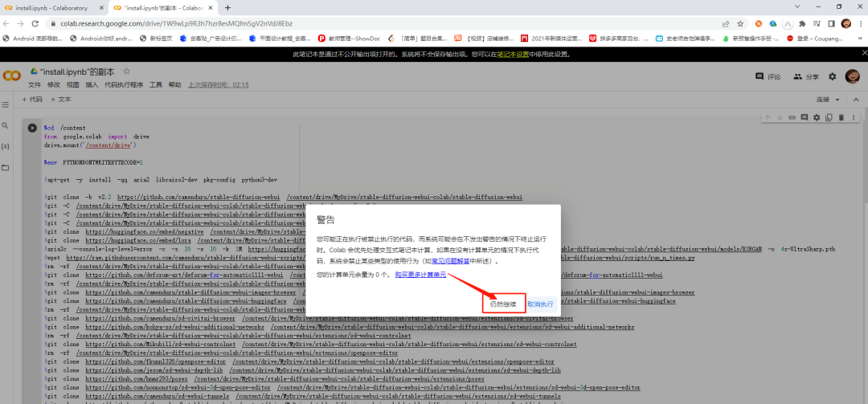Run the code cell with play button

point(33,128)
